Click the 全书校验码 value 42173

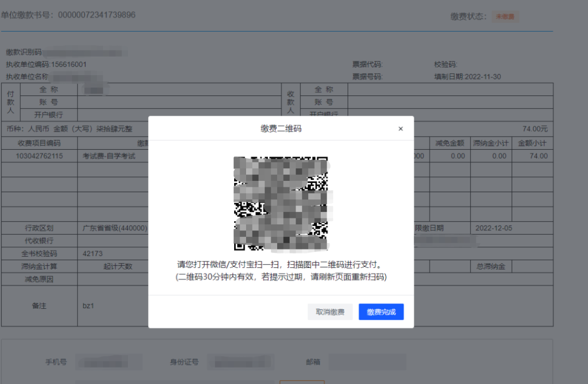92,254
